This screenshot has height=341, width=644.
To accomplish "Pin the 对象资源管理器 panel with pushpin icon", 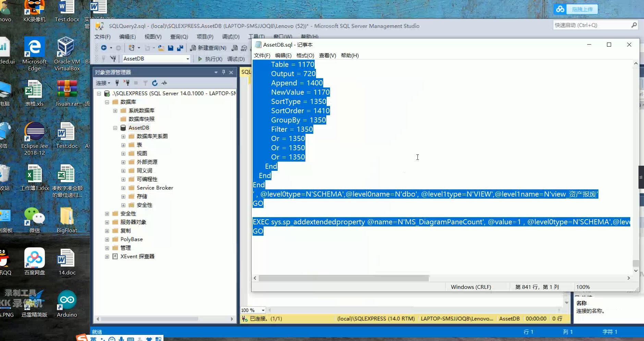I will [223, 72].
